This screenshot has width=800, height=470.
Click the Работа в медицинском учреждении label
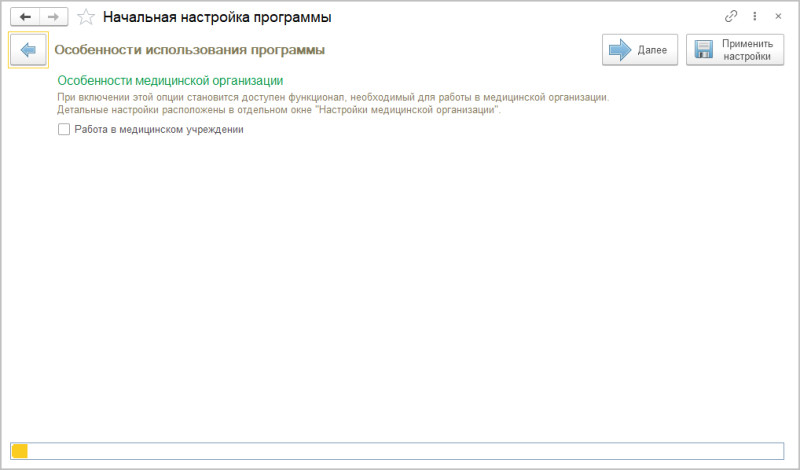pos(159,129)
